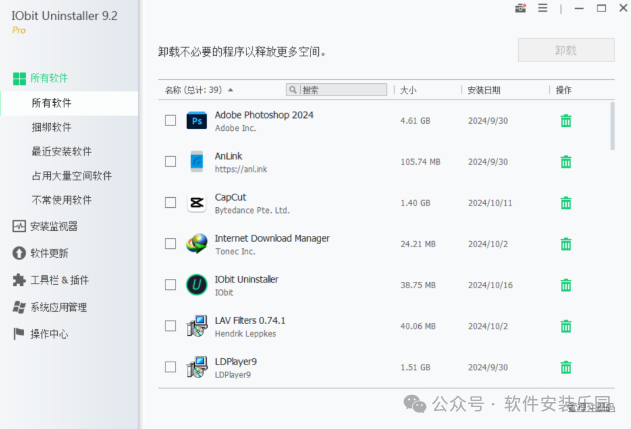Check the Adobe Photoshop 2024 checkbox

point(171,121)
